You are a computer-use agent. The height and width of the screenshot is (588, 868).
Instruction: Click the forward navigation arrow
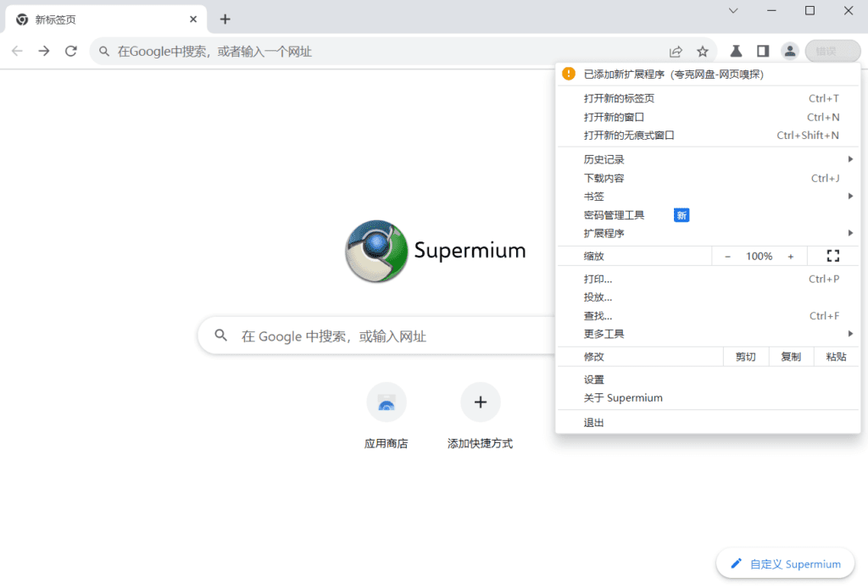(x=44, y=52)
